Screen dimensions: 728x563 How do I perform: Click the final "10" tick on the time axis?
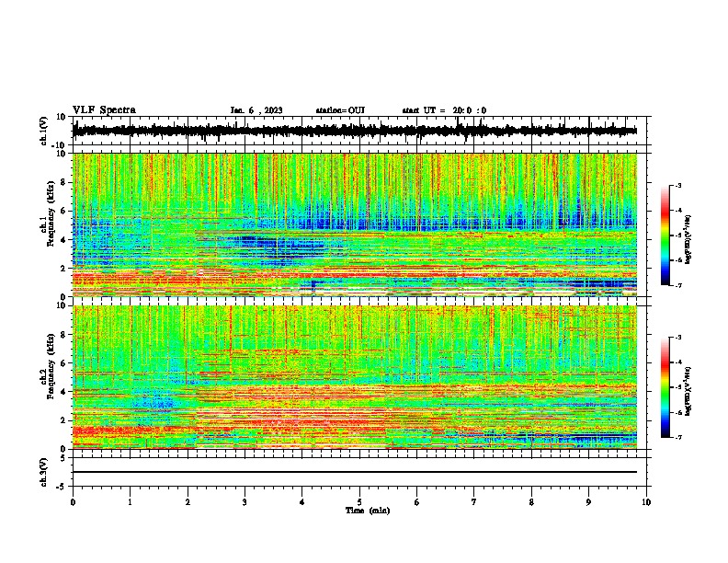(x=646, y=502)
